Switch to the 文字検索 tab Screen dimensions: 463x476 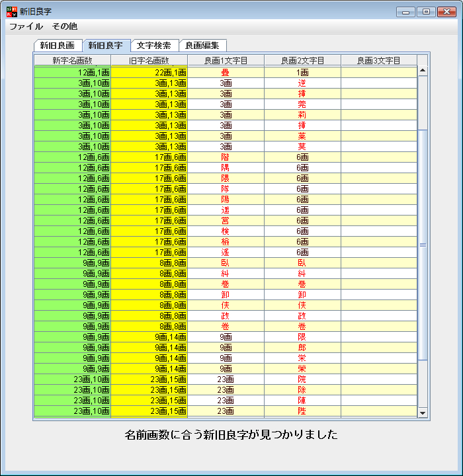[154, 46]
